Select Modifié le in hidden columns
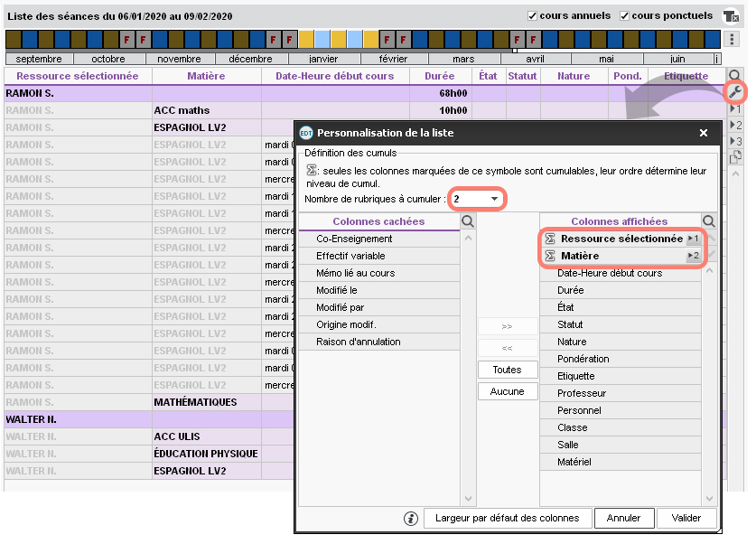This screenshot has width=756, height=544. 379,290
